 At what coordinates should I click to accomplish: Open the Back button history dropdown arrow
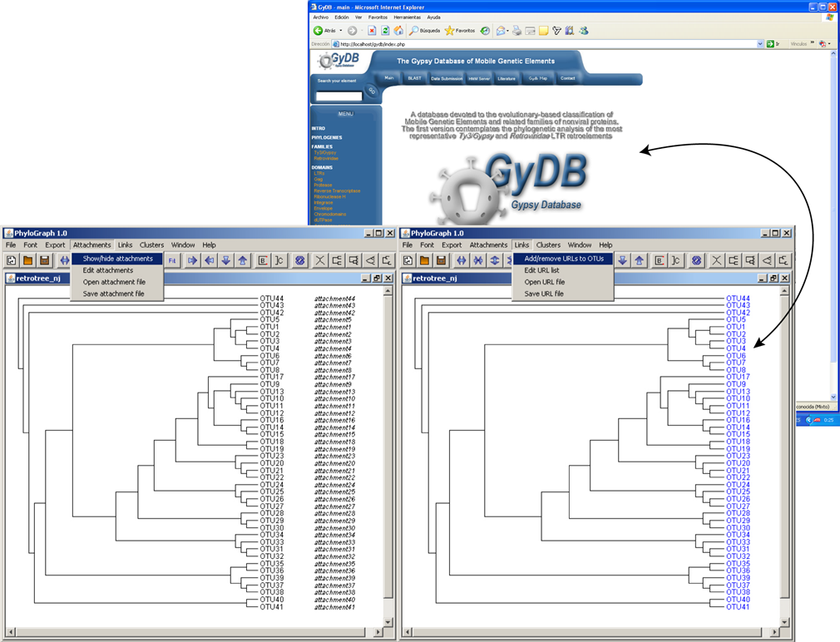click(341, 31)
